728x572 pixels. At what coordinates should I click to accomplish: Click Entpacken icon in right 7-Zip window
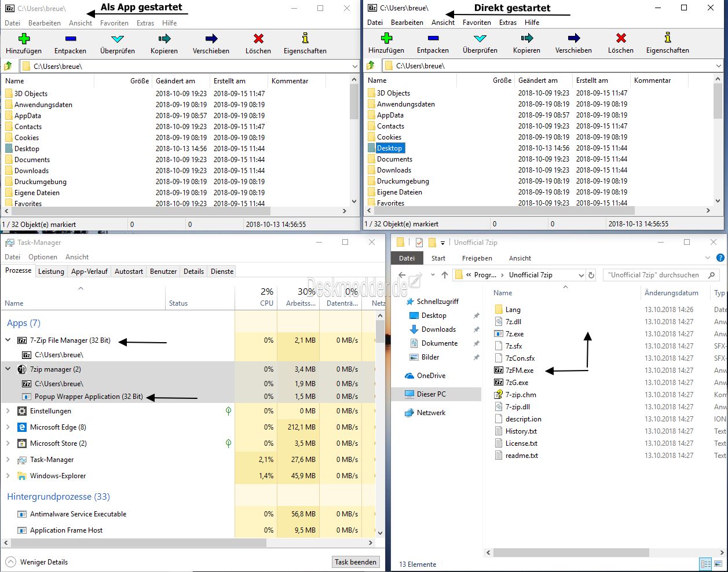(x=433, y=38)
